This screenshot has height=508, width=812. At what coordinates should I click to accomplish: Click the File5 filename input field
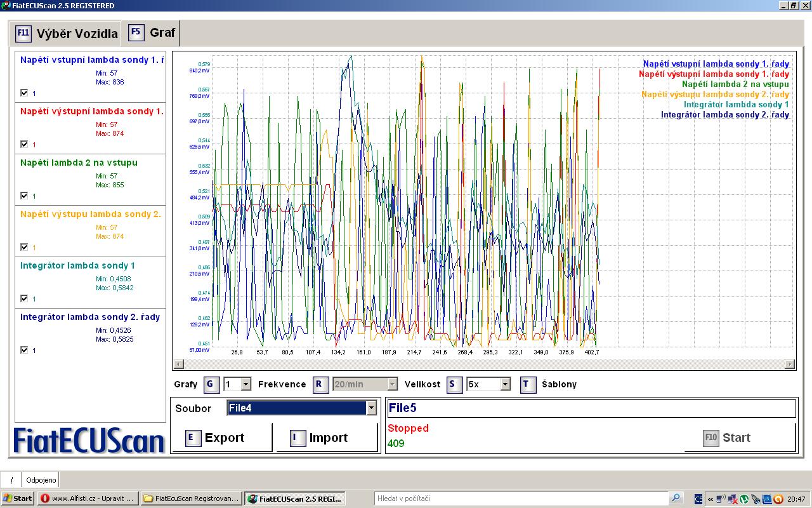tap(590, 408)
